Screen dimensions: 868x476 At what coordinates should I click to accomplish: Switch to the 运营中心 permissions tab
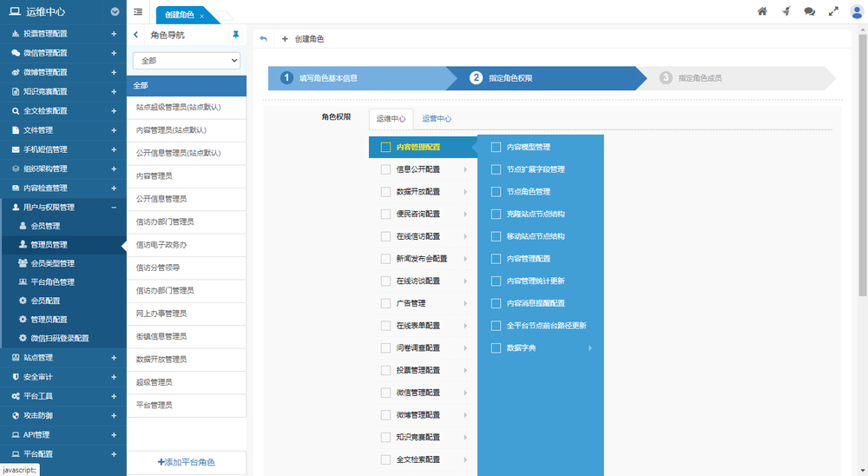point(437,119)
